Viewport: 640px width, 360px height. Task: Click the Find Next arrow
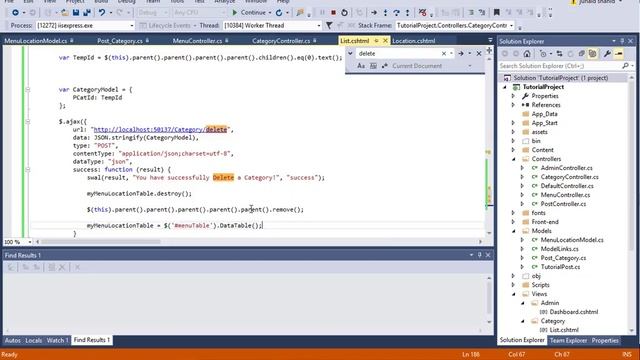460,53
